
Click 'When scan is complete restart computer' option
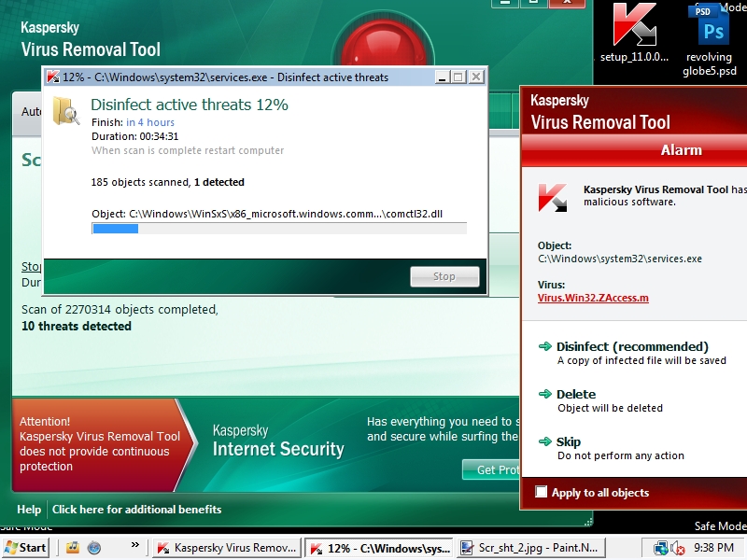coord(188,150)
